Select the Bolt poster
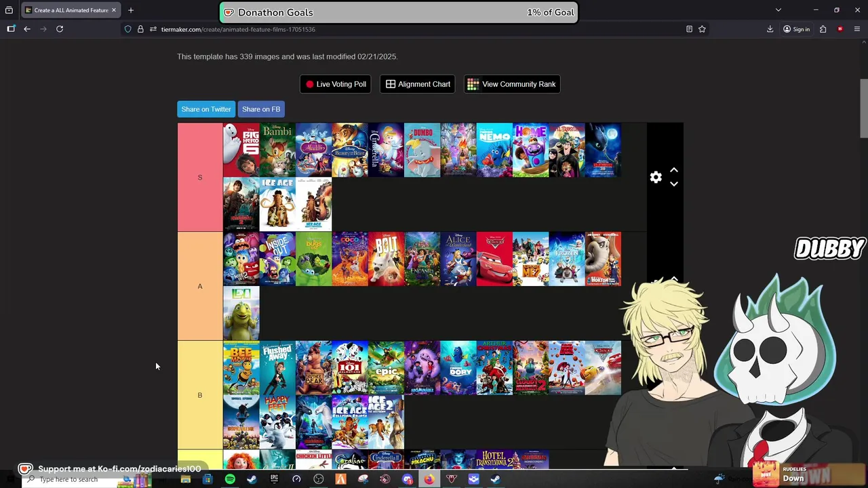868x488 pixels. pyautogui.click(x=386, y=259)
